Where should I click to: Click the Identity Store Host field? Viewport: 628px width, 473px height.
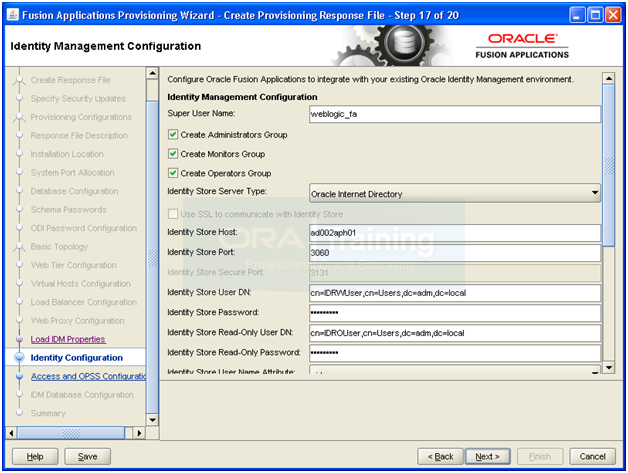(x=455, y=233)
